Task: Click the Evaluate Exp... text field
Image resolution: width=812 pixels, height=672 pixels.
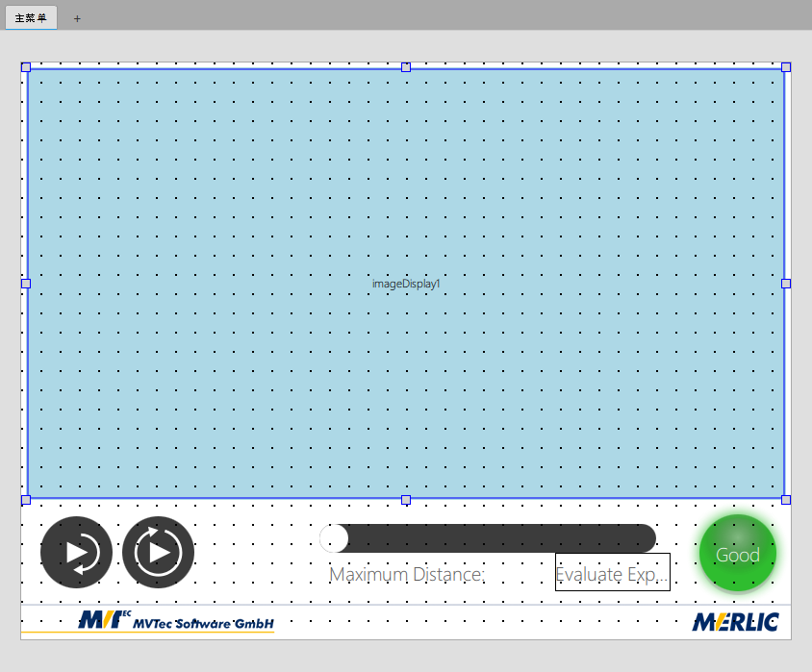Action: (x=613, y=572)
